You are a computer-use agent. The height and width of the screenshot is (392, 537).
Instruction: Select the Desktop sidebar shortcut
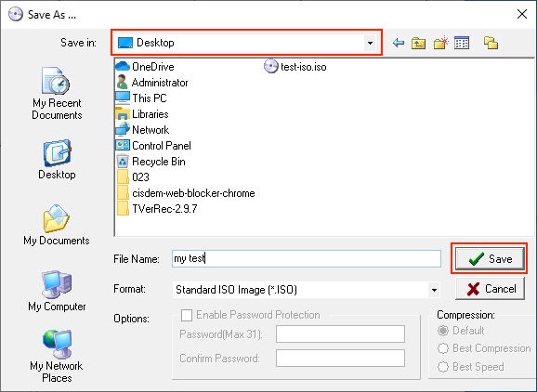point(57,159)
